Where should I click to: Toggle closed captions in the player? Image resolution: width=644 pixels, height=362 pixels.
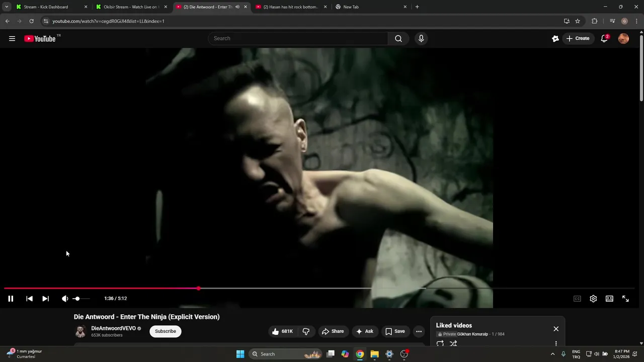coord(577,299)
